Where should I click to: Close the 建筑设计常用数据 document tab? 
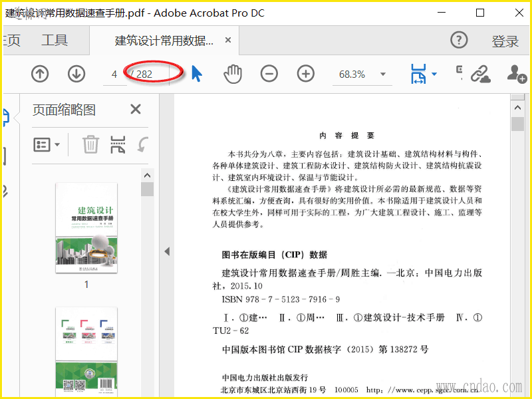(x=228, y=41)
